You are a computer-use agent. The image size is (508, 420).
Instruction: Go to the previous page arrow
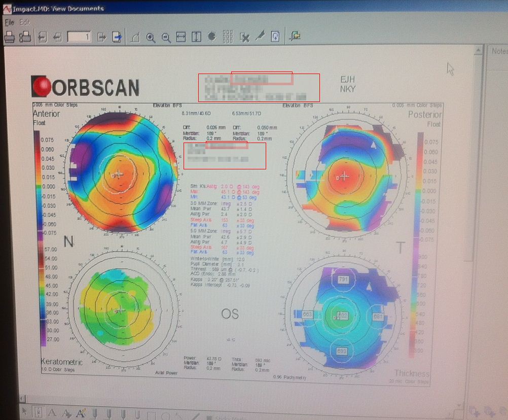(x=57, y=37)
